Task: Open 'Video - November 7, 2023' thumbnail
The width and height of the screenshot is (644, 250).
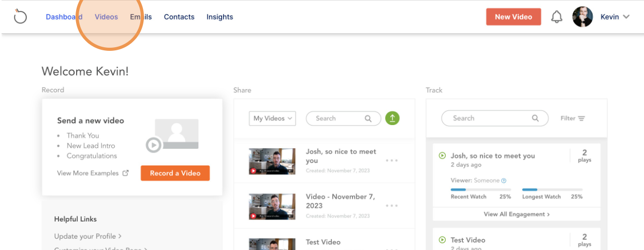Action: point(272,206)
